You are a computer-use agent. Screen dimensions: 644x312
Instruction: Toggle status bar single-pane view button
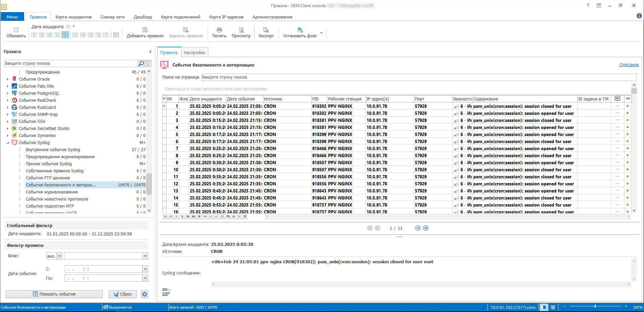(x=544, y=307)
